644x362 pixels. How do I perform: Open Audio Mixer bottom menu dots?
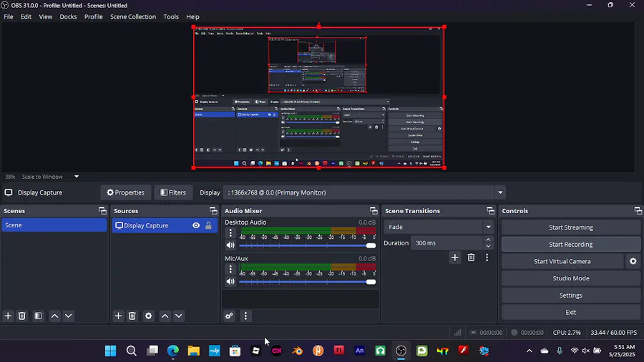click(245, 315)
